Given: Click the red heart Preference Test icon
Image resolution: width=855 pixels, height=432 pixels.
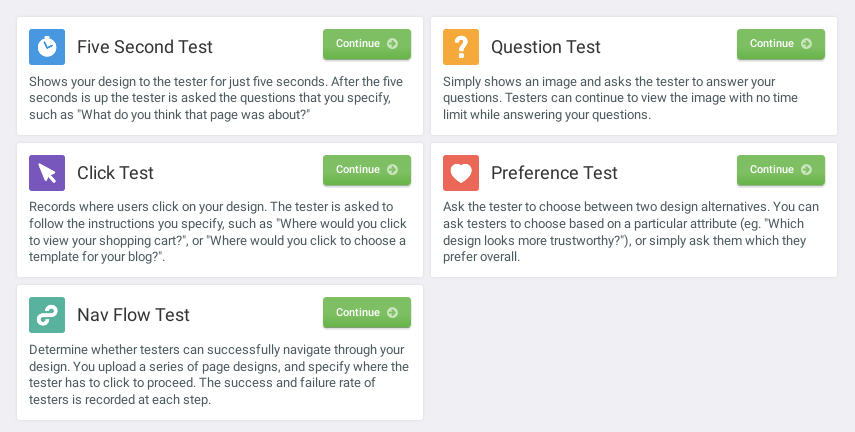Looking at the screenshot, I should click(x=461, y=173).
